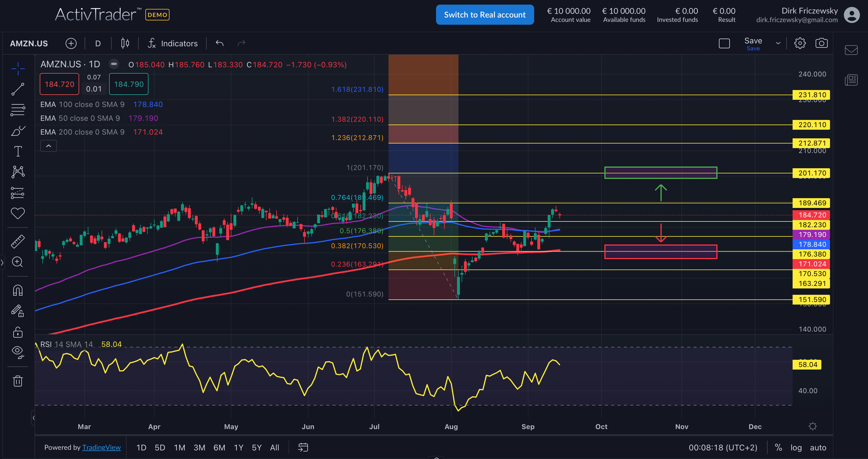This screenshot has width=868, height=459.
Task: Remove drawings with the trash icon
Action: coord(18,381)
